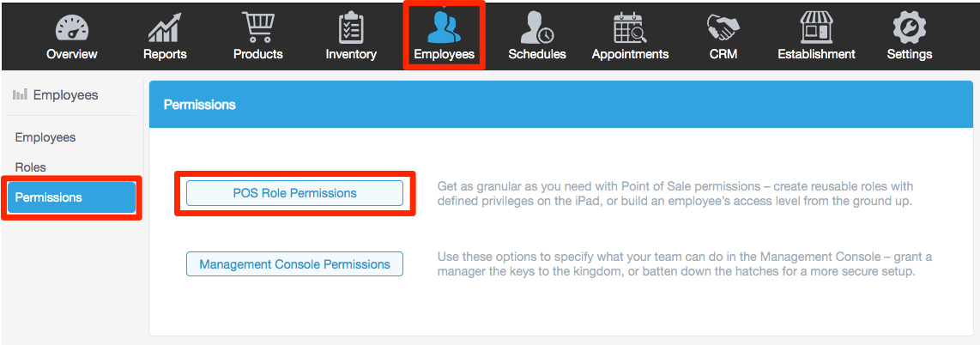Viewport: 980px width, 345px height.
Task: Open the Schedules person-clock icon
Action: point(537,27)
